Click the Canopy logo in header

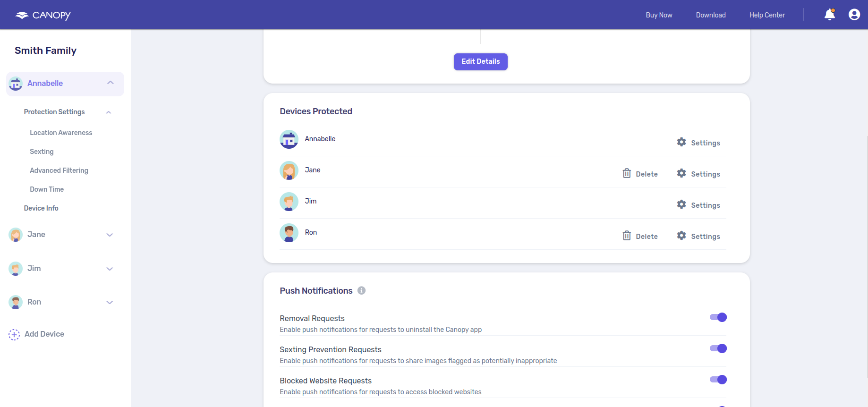43,15
